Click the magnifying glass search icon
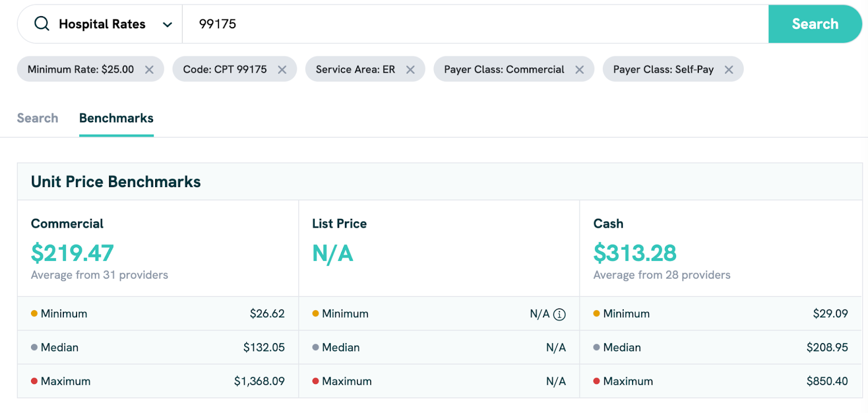 pyautogui.click(x=42, y=24)
